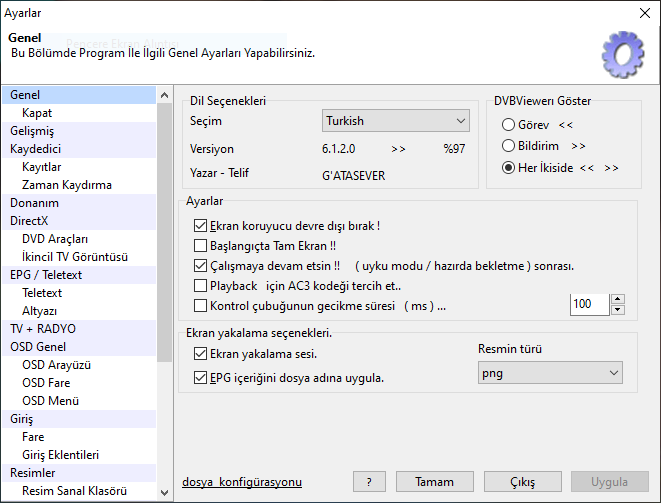Toggle 'Playback için AC3 kodeği tercih et' option
This screenshot has width=661, height=503.
coord(200,286)
